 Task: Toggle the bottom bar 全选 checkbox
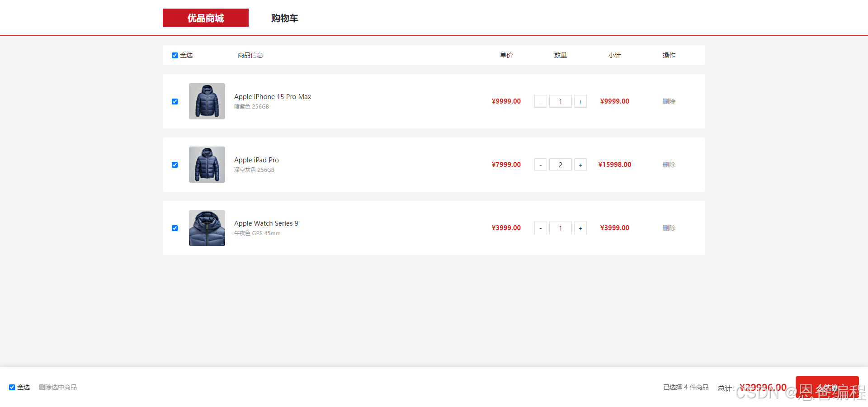(12, 387)
